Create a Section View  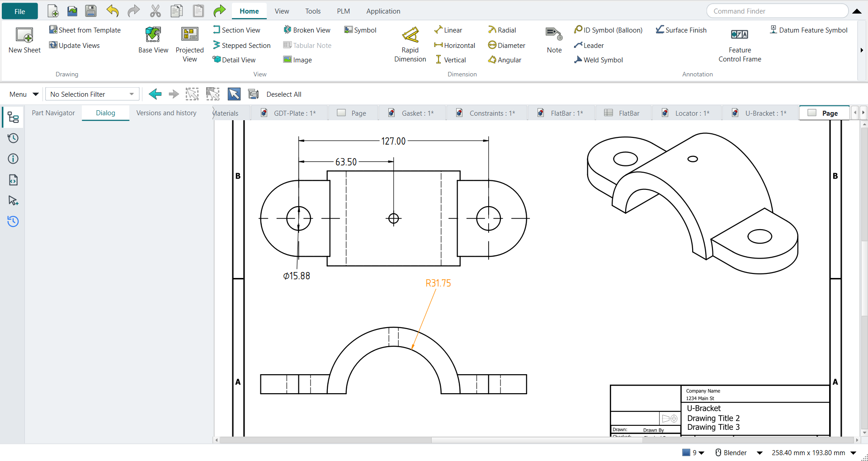pos(236,30)
